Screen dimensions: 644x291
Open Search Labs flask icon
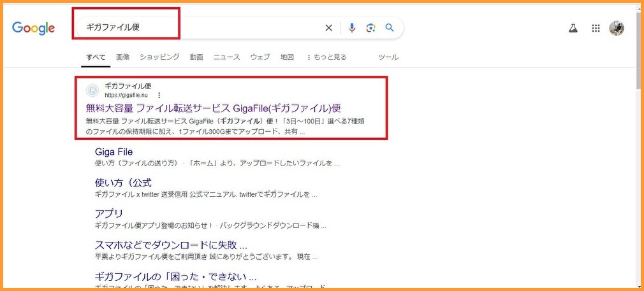click(x=573, y=28)
